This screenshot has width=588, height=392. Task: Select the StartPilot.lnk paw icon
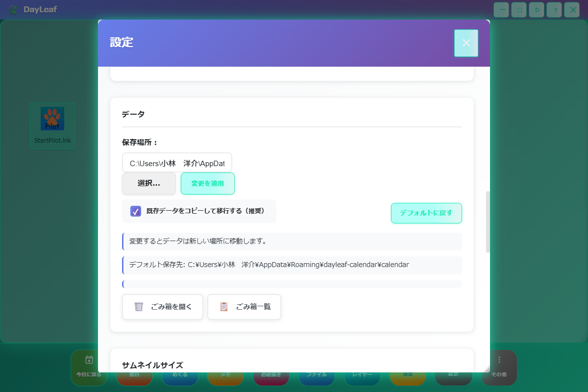click(52, 119)
